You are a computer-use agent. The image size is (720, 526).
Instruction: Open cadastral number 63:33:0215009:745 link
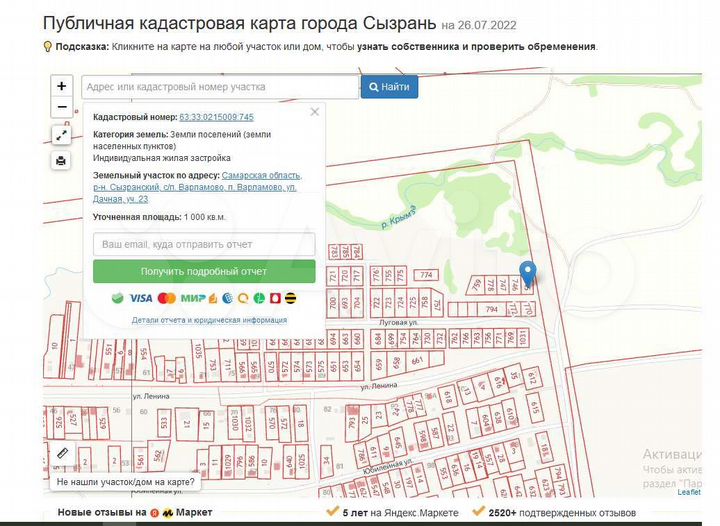point(216,117)
